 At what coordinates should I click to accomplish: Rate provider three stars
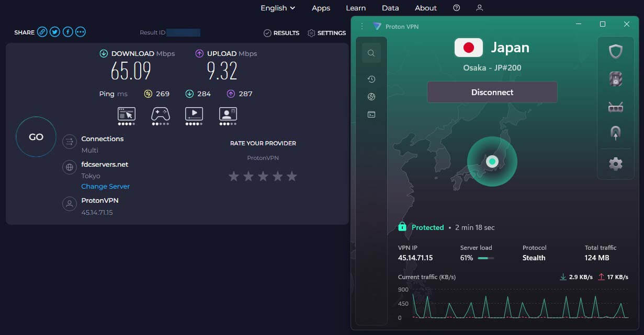click(263, 177)
